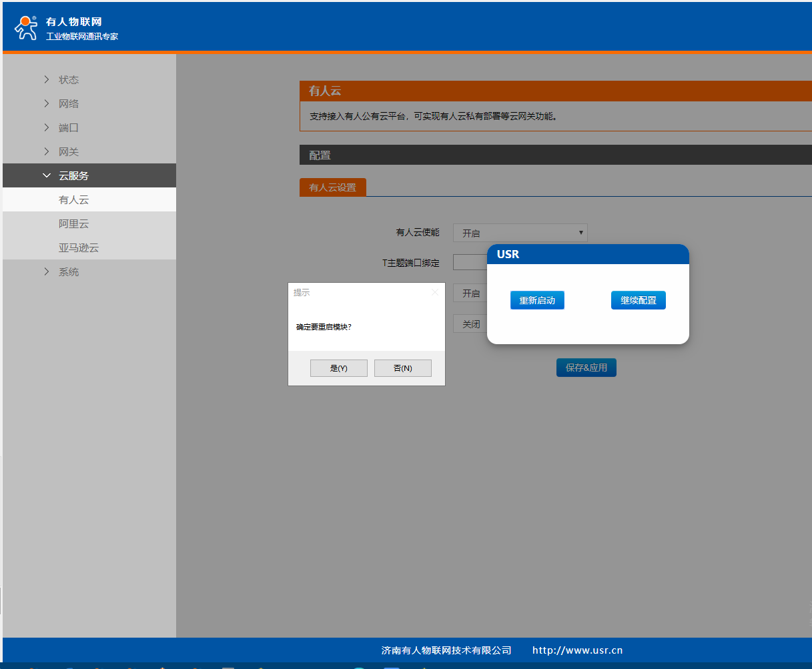This screenshot has width=812, height=669.
Task: Click 继续配置 in the USR popup
Action: 638,300
